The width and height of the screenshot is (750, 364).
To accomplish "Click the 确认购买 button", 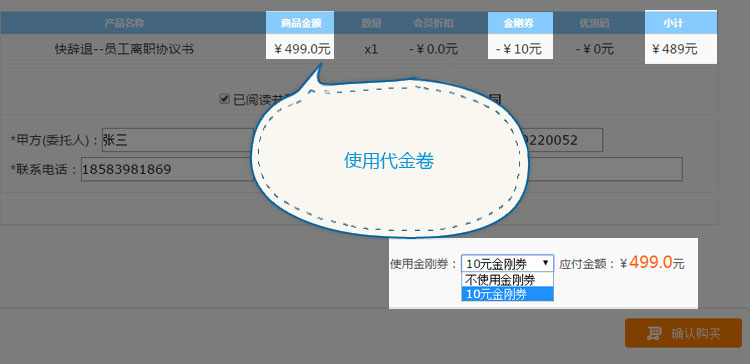I will pyautogui.click(x=683, y=333).
